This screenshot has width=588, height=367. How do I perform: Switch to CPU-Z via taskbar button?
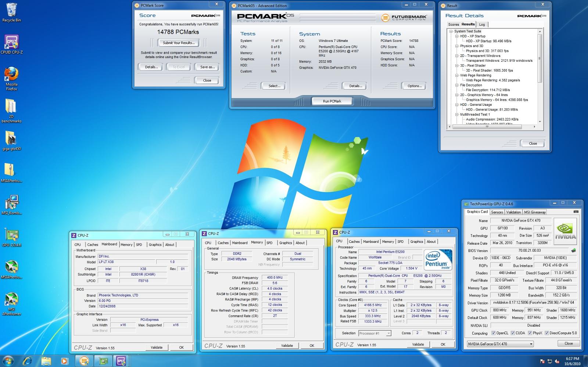(121, 361)
